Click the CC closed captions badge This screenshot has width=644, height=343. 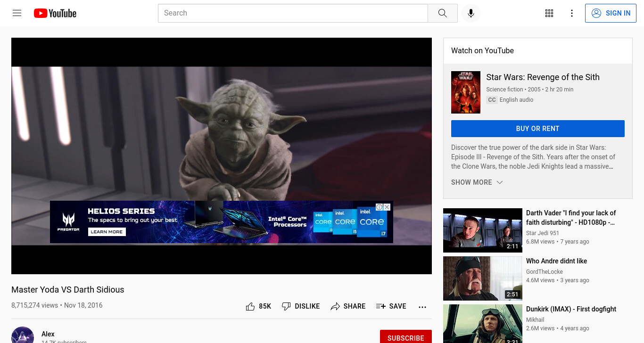pyautogui.click(x=492, y=100)
